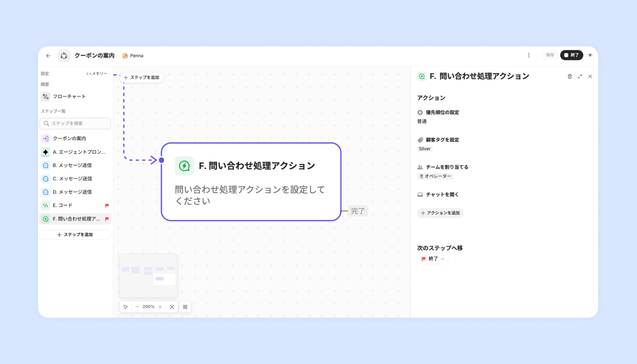This screenshot has width=637, height=364.
Task: Click the red flag on E. コード row
Action: [107, 206]
